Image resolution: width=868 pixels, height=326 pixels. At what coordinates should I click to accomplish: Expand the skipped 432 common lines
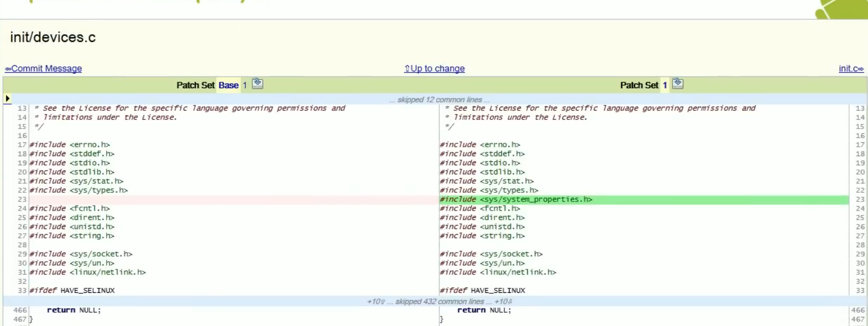point(440,302)
